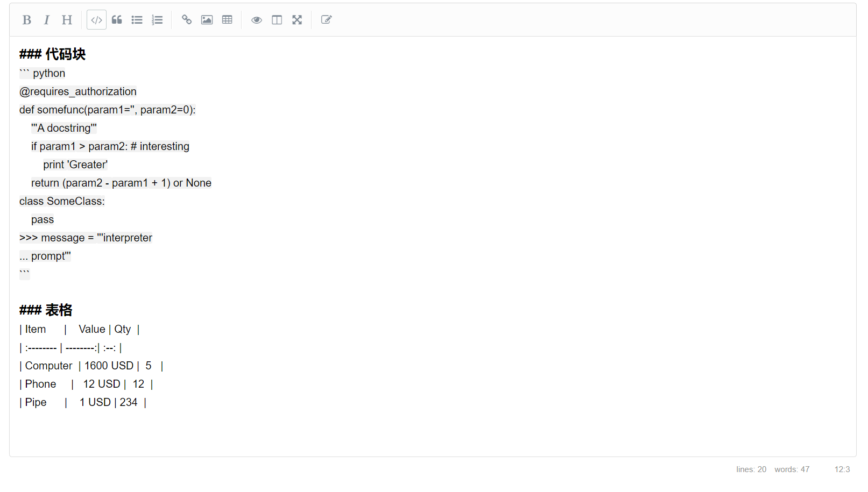
Task: Insert a hyperlink using the link icon
Action: tap(187, 20)
